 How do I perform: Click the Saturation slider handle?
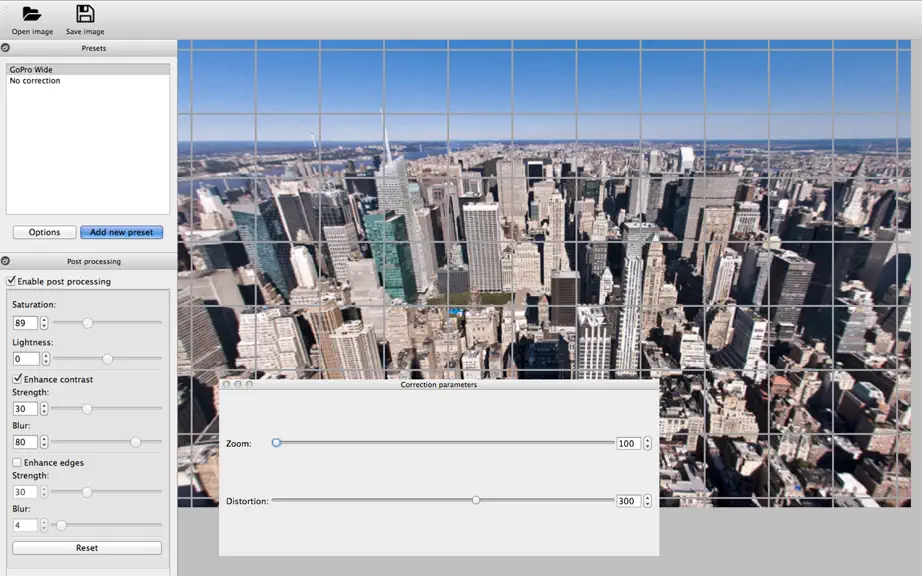point(87,323)
